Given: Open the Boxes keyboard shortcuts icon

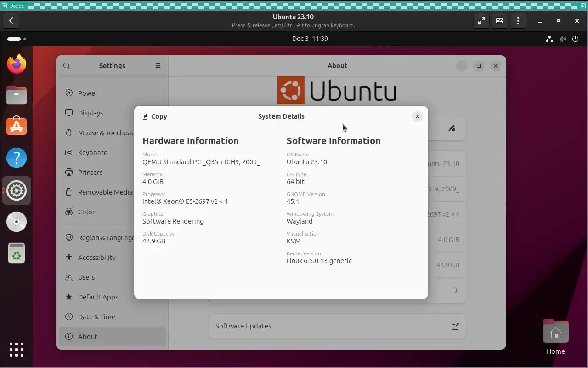Looking at the screenshot, I should [500, 21].
